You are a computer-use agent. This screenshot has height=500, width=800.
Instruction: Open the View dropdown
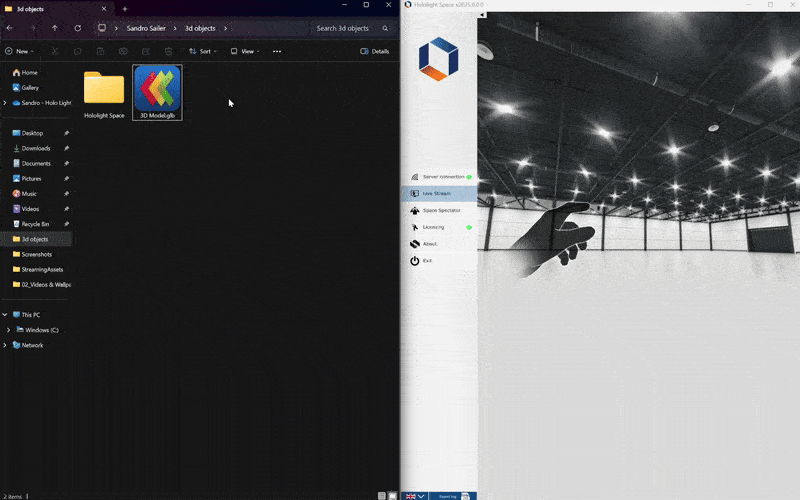click(245, 51)
